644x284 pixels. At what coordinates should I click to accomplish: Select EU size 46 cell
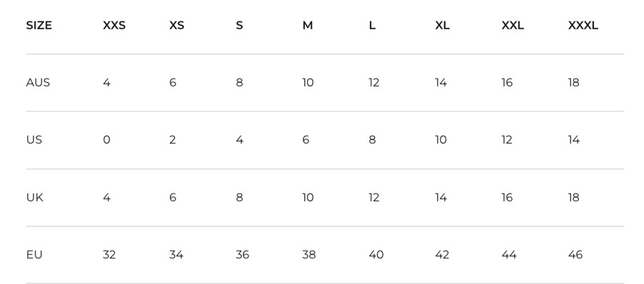575,255
